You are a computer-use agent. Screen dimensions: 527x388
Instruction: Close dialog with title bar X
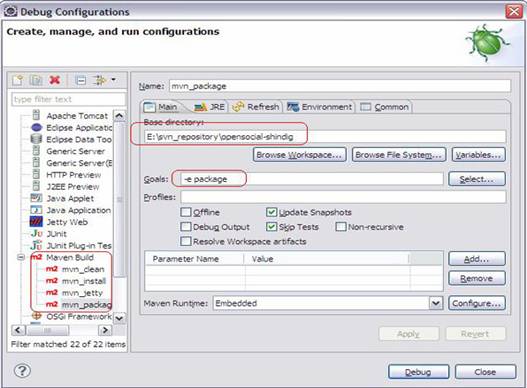click(514, 11)
